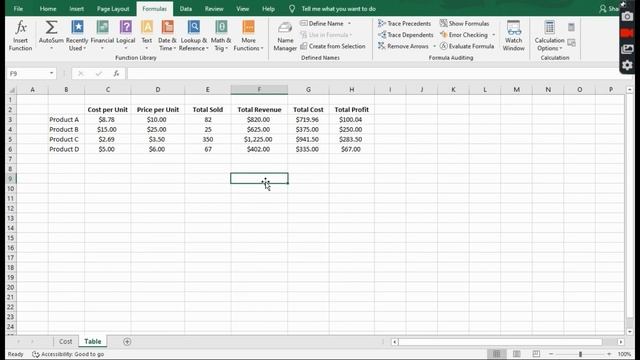Open the File tab
Image resolution: width=640 pixels, height=360 pixels.
click(x=18, y=9)
